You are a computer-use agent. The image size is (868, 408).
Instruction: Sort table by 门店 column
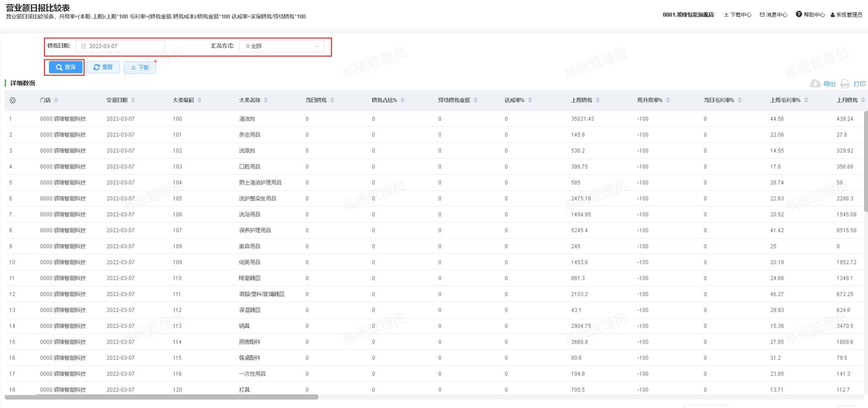pos(56,100)
